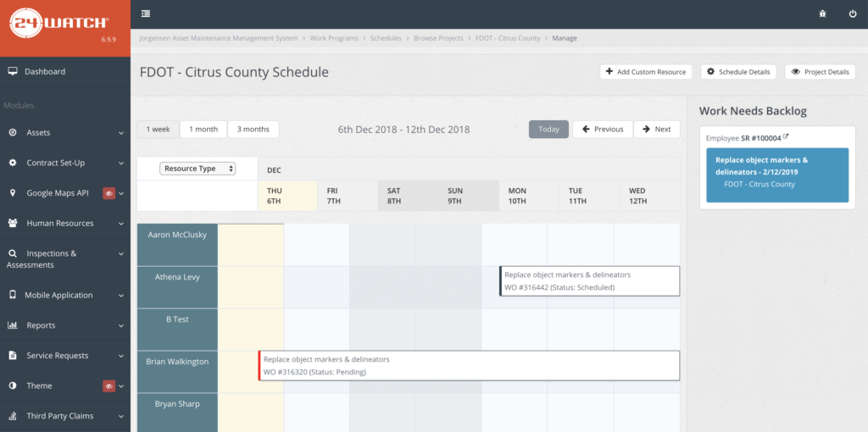Click the Reports bar chart icon
This screenshot has height=432, width=868.
13,325
